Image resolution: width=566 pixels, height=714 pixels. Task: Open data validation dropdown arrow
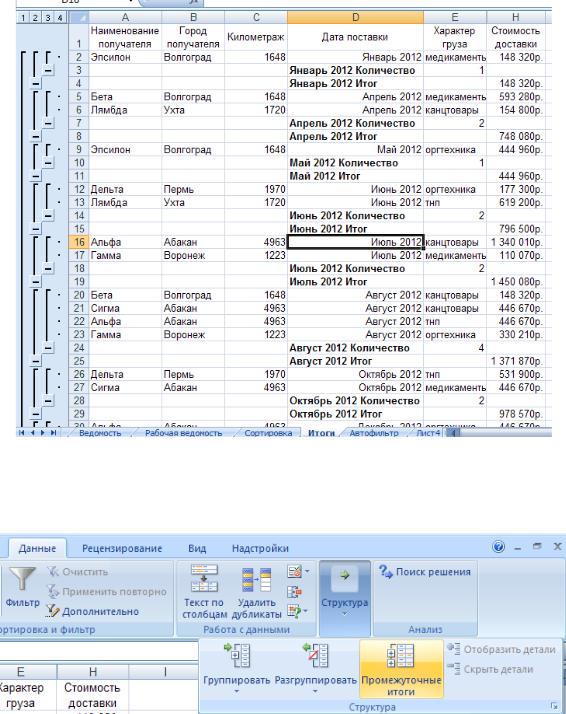tap(307, 571)
